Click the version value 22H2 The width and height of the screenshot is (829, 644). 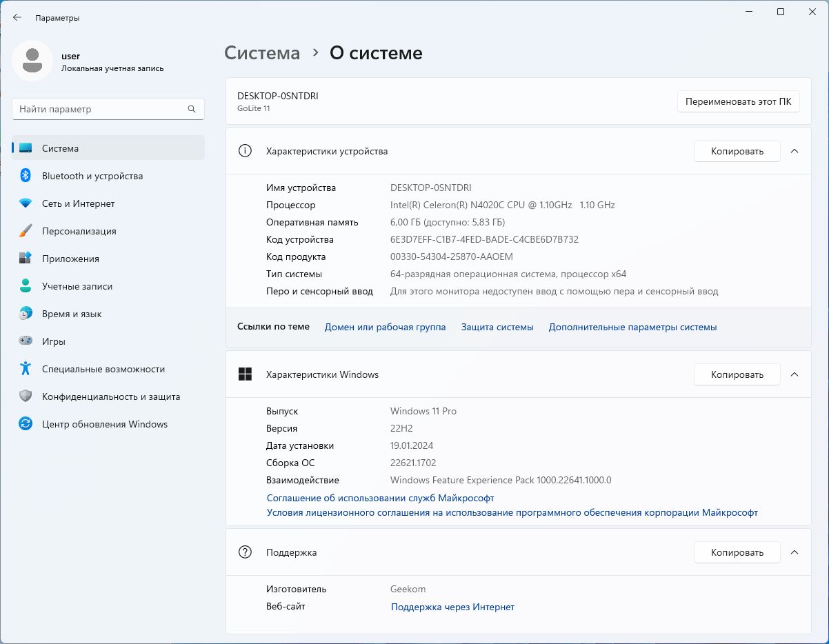402,428
